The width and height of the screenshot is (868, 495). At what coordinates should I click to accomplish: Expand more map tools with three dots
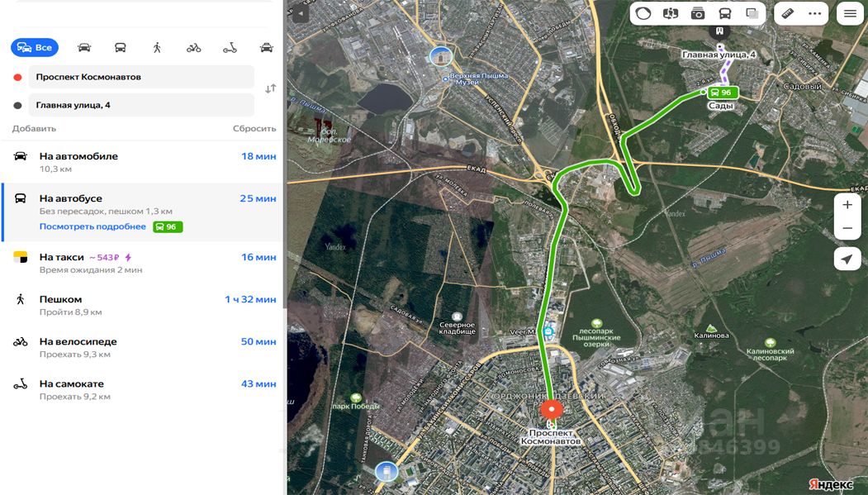pos(814,13)
